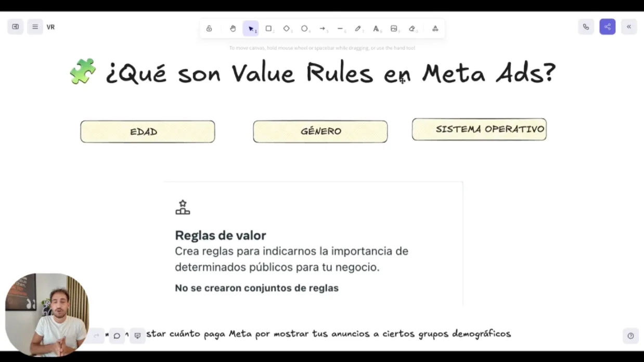The image size is (644, 362).
Task: Toggle the keep-tool-active lock icon
Action: [x=209, y=29]
